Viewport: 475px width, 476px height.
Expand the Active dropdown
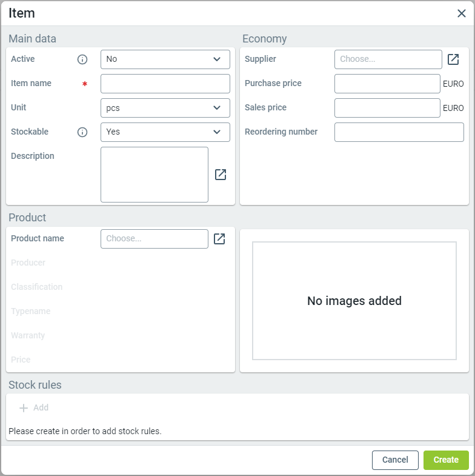tap(165, 59)
